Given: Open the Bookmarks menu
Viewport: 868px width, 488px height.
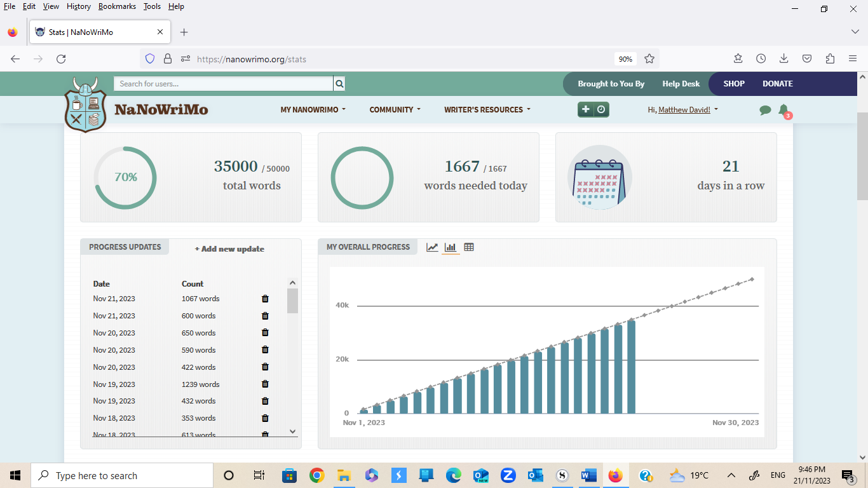Looking at the screenshot, I should point(118,6).
